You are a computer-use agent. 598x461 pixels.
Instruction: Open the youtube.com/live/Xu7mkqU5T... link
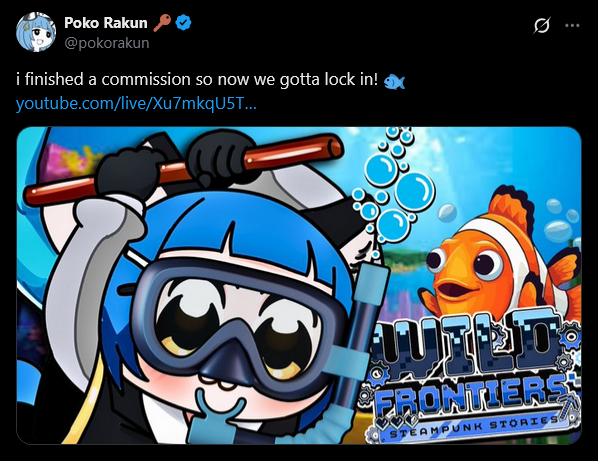point(136,103)
